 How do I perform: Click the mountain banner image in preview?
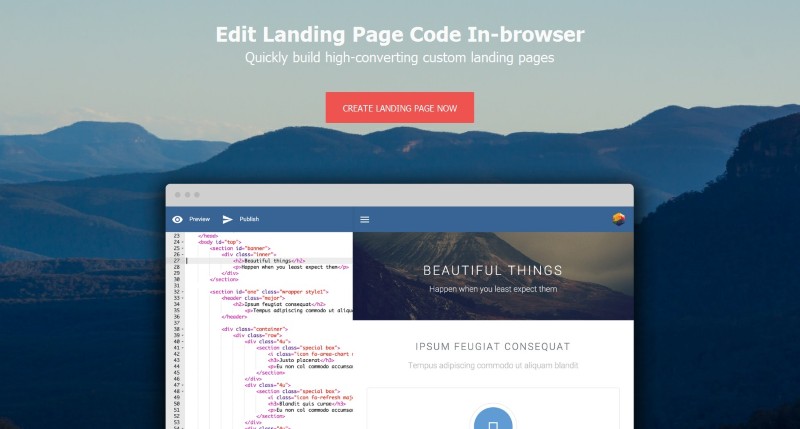click(x=493, y=276)
